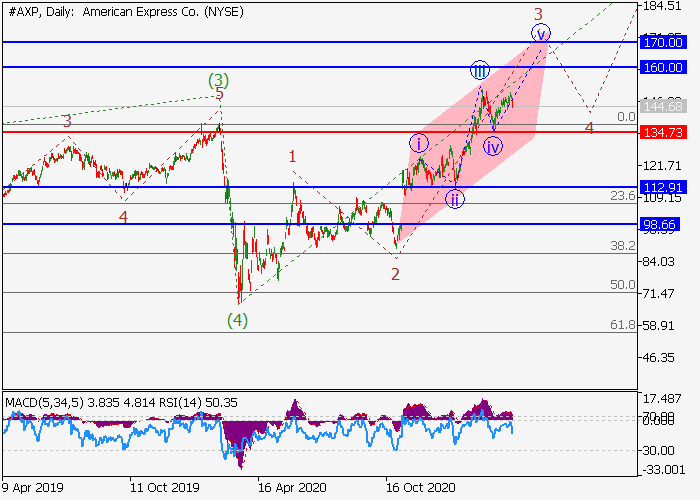Click the circled ii wave marker
Viewport: 700px width, 500px height.
pyautogui.click(x=455, y=200)
